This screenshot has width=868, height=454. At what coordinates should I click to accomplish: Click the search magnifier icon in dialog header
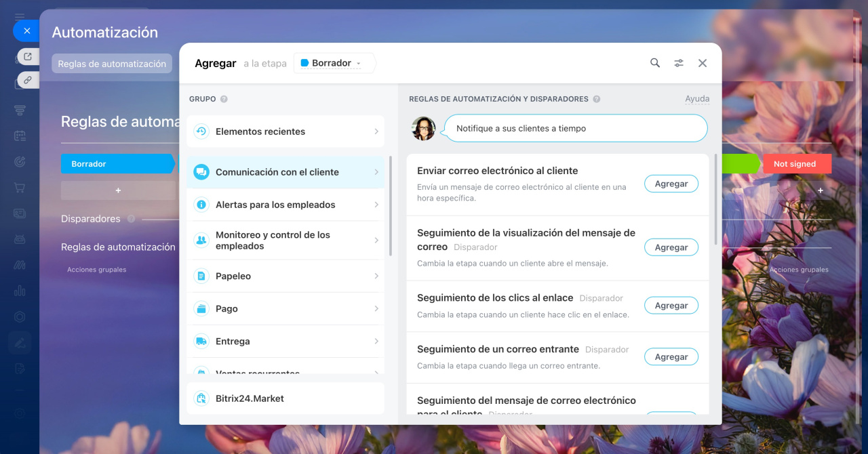[655, 63]
